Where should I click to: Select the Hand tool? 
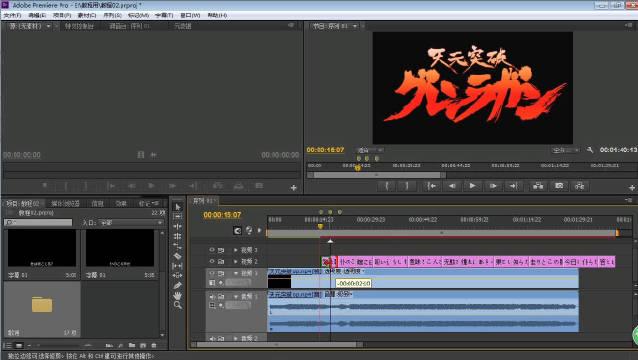(178, 295)
